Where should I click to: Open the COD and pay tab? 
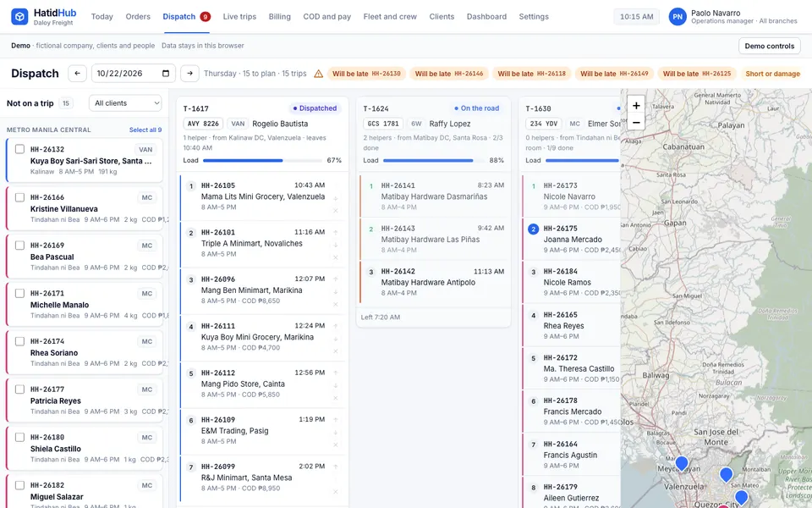326,17
